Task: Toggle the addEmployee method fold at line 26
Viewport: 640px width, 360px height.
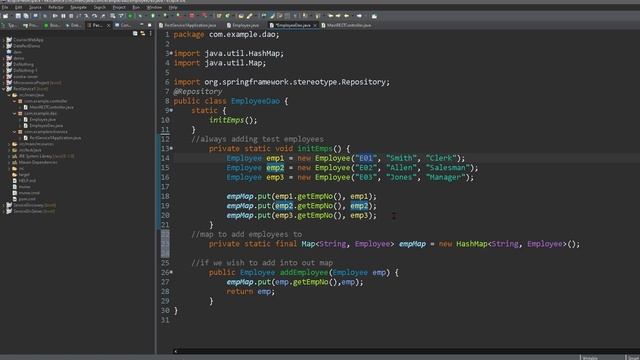Action: (x=171, y=272)
